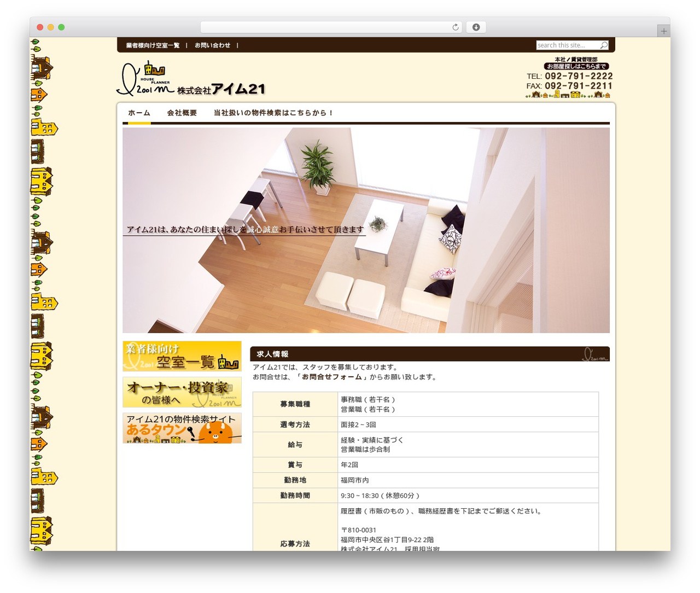Click the browser address bar
700x593 pixels.
(331, 27)
